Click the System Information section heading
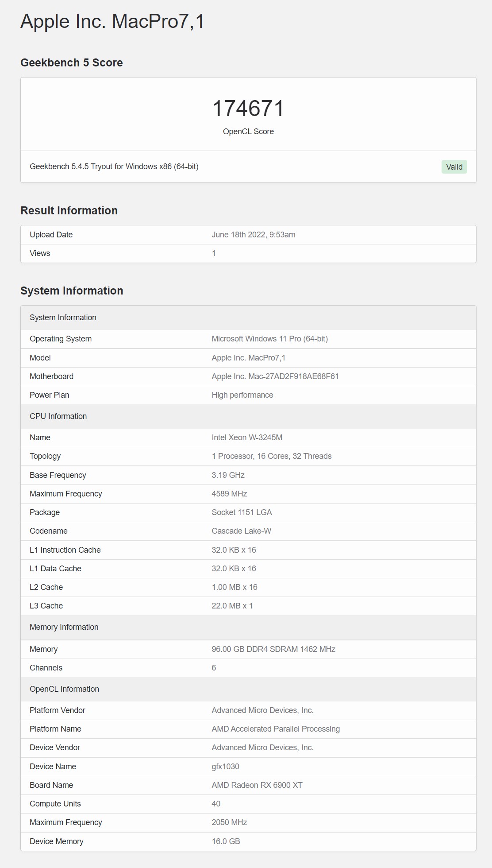Image resolution: width=492 pixels, height=868 pixels. (x=72, y=291)
